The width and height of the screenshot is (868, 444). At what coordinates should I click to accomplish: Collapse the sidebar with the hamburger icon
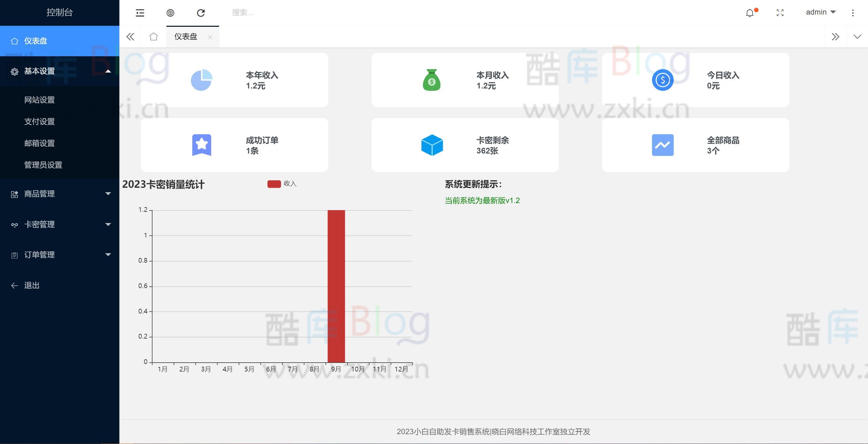(x=140, y=13)
